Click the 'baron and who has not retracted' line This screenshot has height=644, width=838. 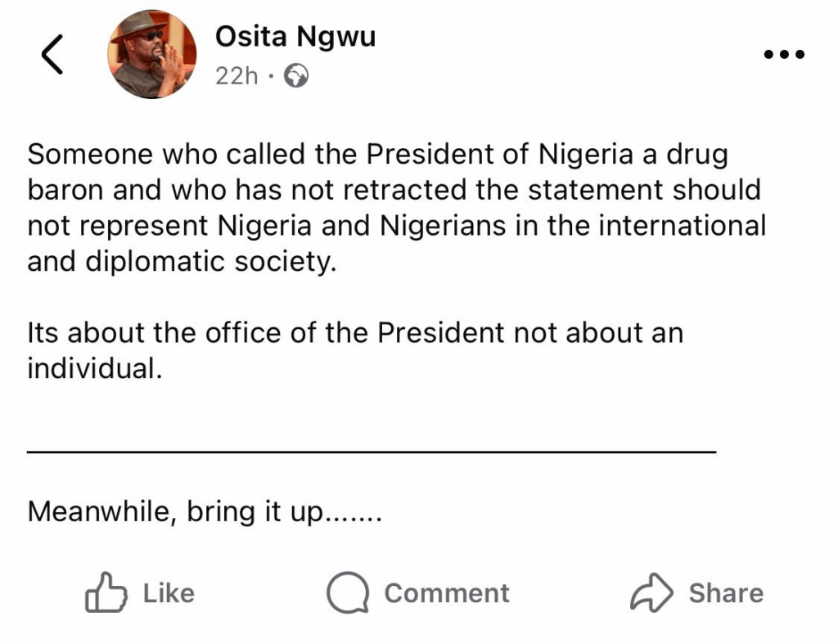tap(394, 189)
